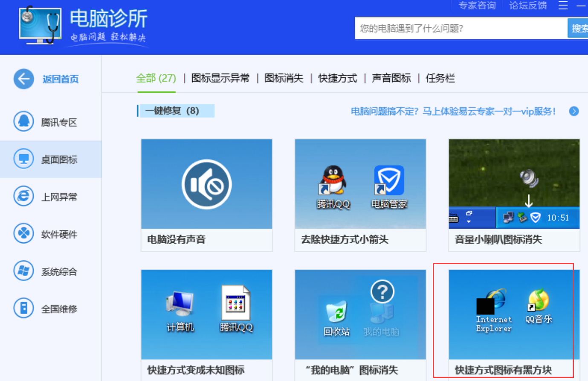
Task: Click the problem search input field
Action: tap(461, 28)
